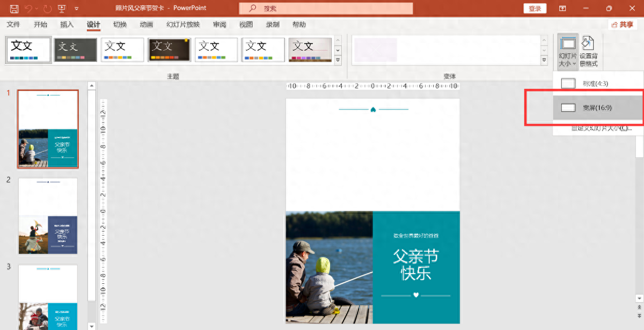Click the Sign in (登录) button
644x330 pixels.
tap(535, 9)
